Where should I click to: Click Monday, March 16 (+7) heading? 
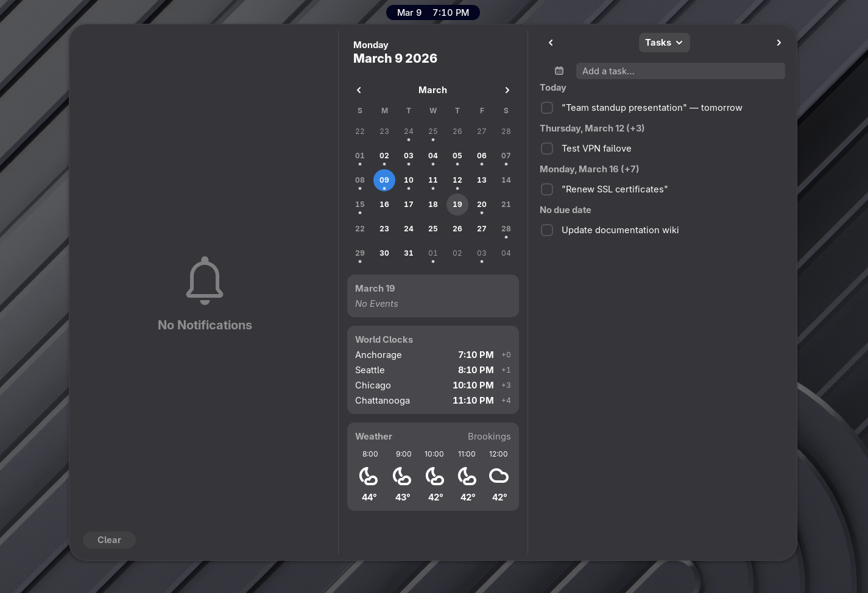[589, 169]
